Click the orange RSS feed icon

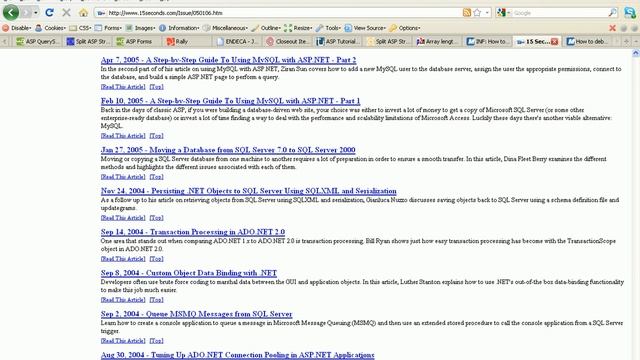(x=467, y=13)
